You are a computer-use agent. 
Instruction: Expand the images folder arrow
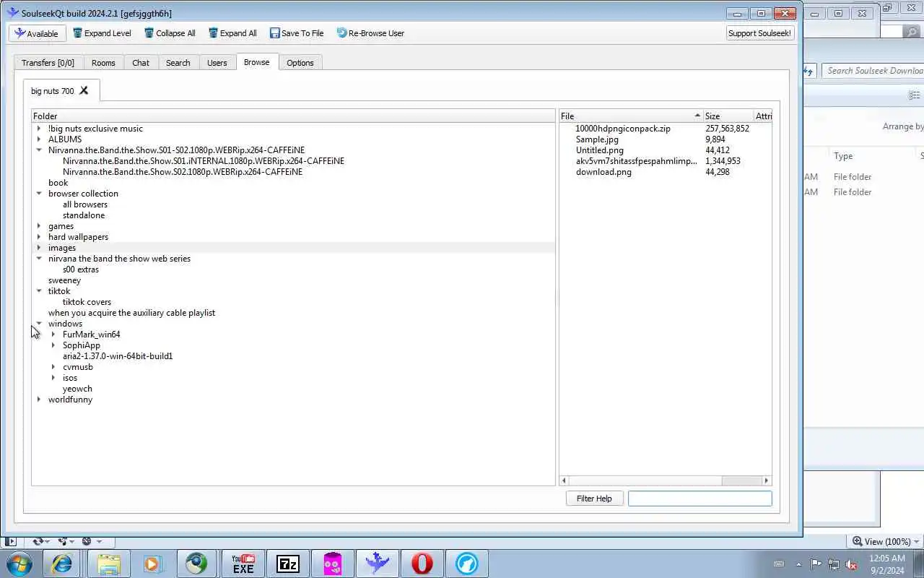click(39, 248)
